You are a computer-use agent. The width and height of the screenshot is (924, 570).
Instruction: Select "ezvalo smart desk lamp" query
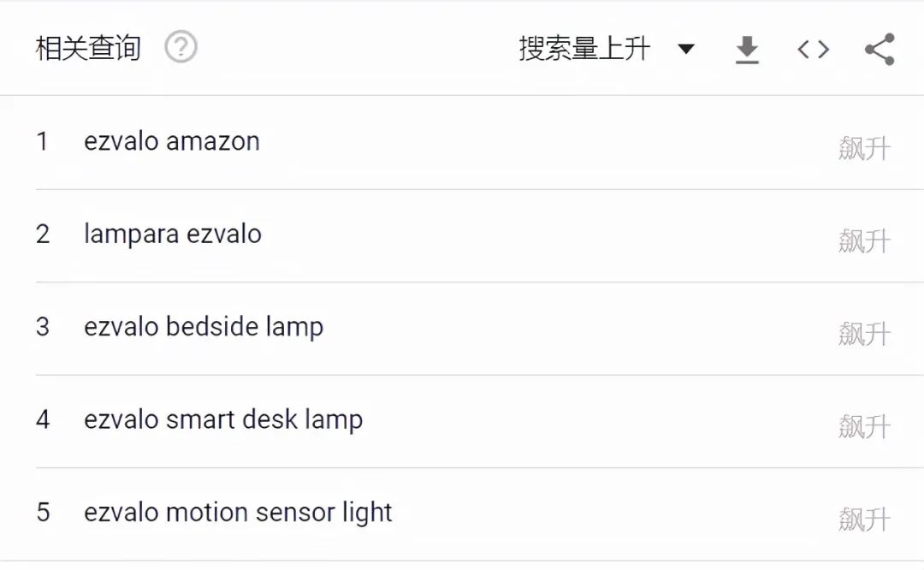[x=223, y=419]
